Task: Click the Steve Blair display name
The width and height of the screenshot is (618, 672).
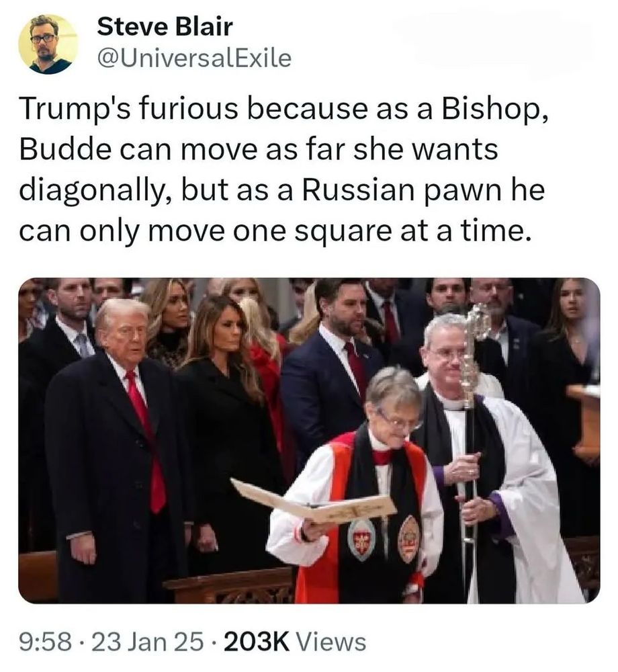Action: [x=165, y=27]
